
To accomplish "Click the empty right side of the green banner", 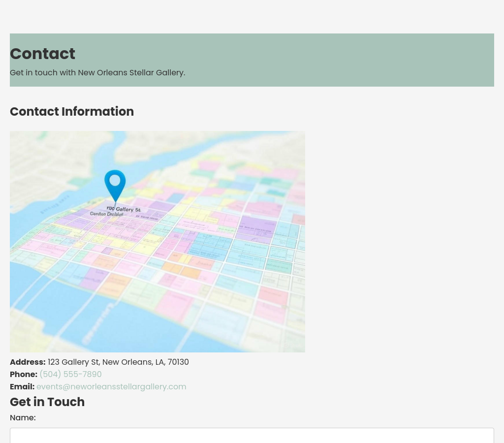I will [x=394, y=60].
